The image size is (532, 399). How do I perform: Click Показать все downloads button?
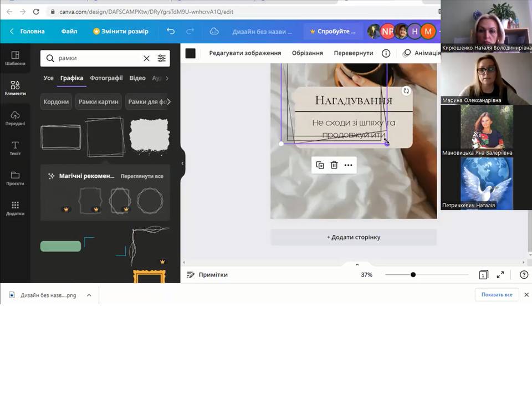point(497,294)
